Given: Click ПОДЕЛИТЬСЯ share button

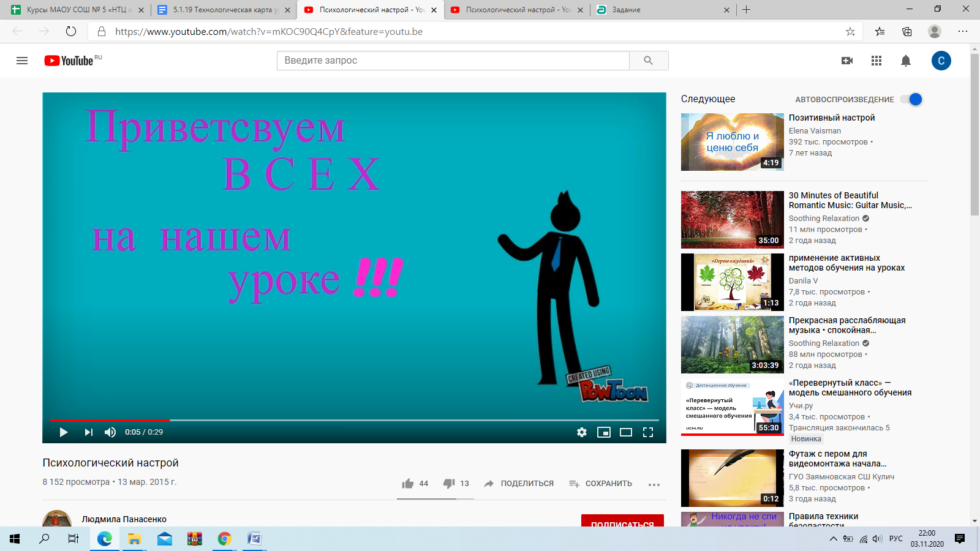Looking at the screenshot, I should point(519,484).
